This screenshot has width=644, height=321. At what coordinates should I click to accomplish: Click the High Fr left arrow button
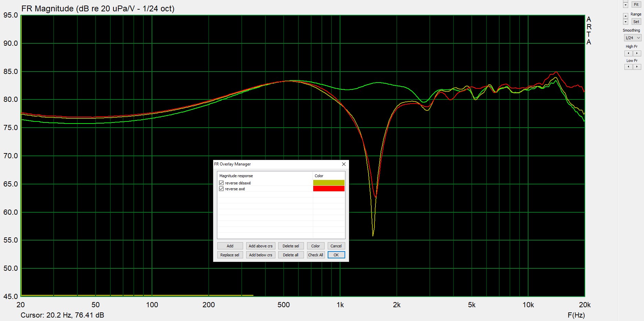pos(628,53)
